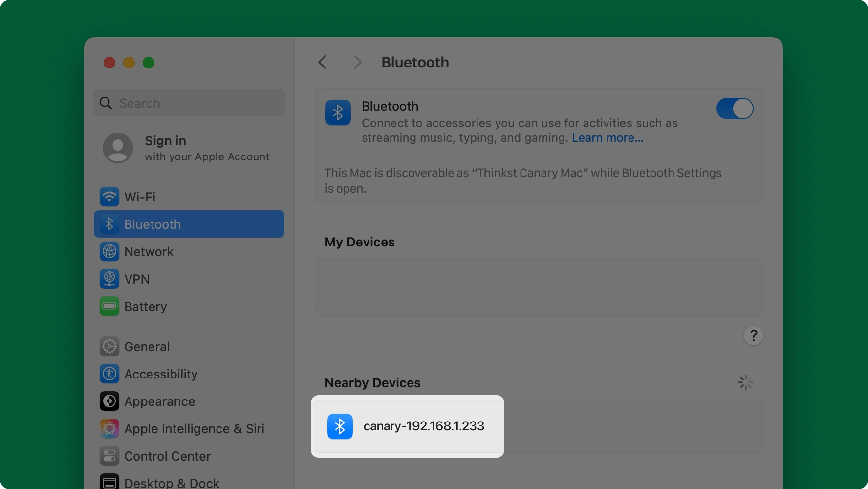Open Wi-Fi settings in sidebar
Viewport: 868px width, 489px height.
pyautogui.click(x=189, y=197)
